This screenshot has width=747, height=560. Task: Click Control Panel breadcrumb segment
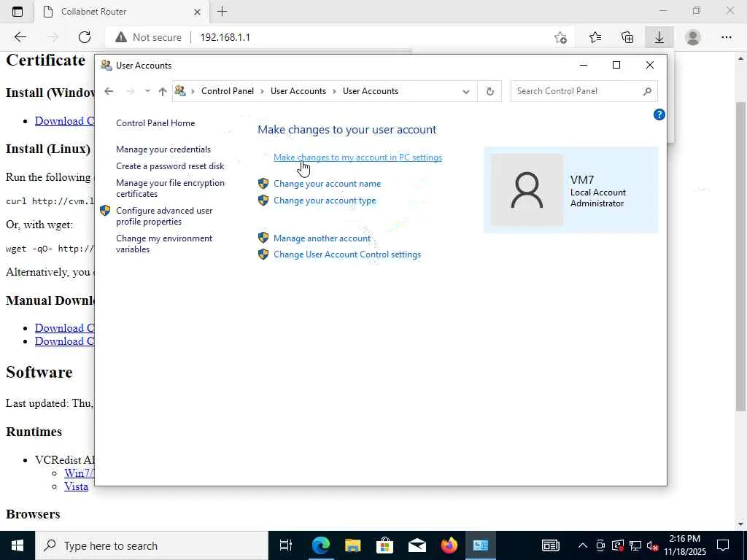click(228, 91)
